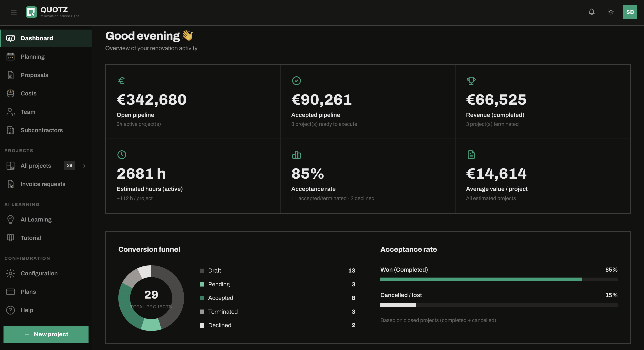The image size is (644, 350).
Task: Click the Terminated legend row label
Action: tap(223, 311)
